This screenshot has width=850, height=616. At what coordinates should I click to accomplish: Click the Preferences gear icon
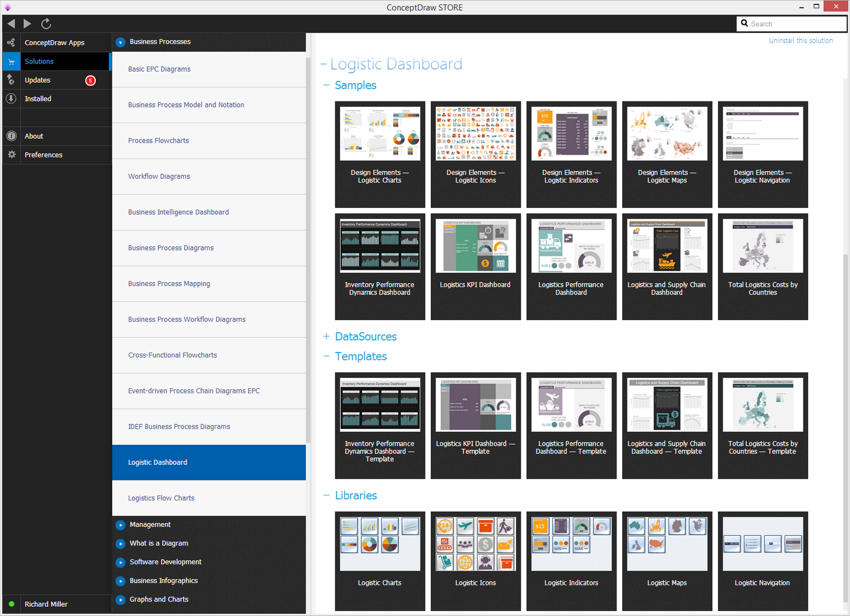[x=11, y=155]
